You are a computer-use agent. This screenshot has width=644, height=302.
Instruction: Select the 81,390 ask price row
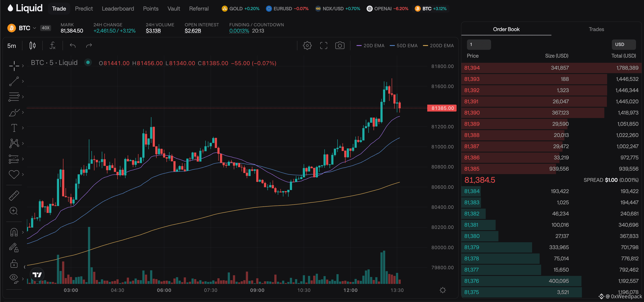(551, 113)
